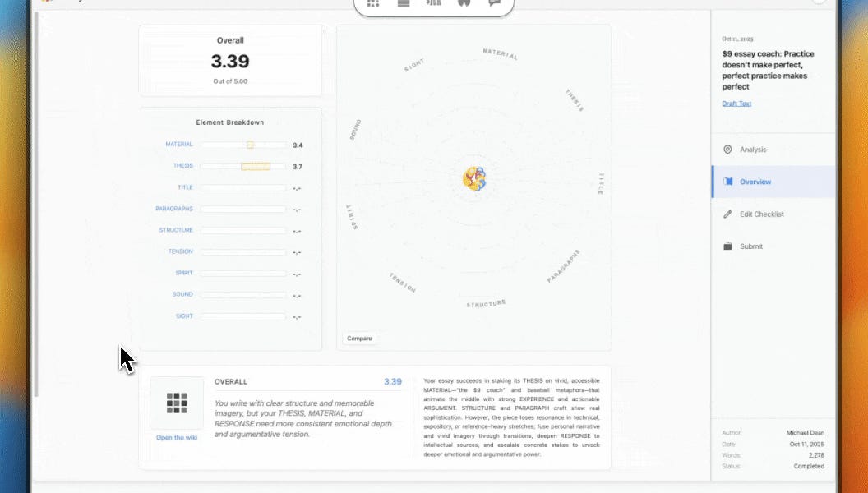Select MATERIAL in Element Breakdown list

179,145
